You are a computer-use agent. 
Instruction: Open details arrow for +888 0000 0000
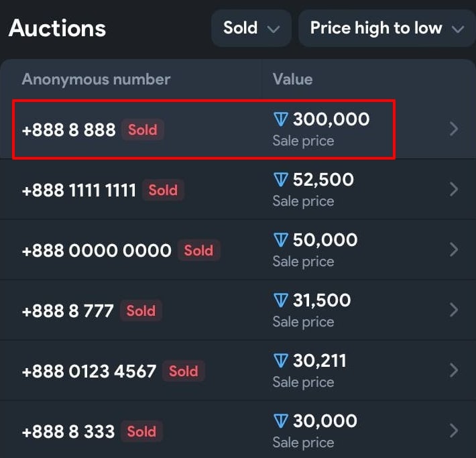pos(454,249)
